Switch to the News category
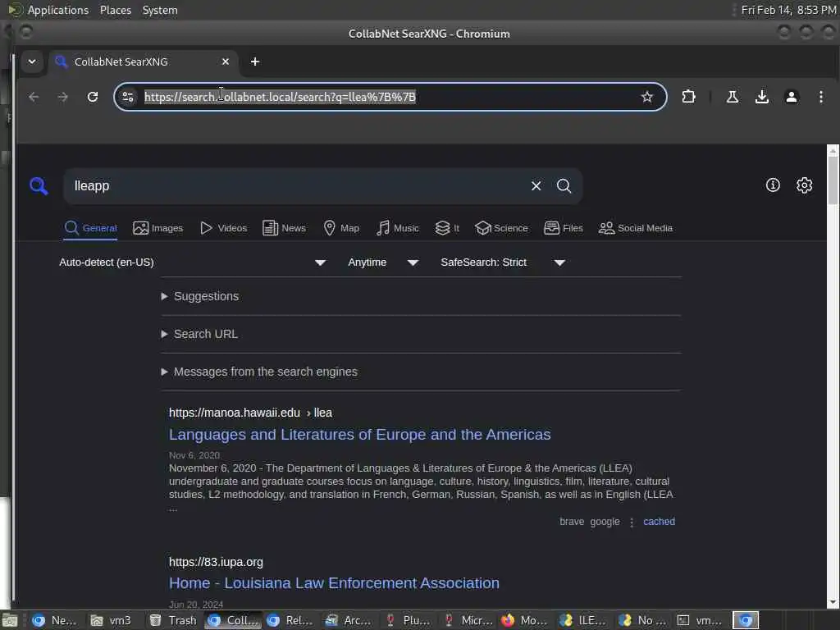840x630 pixels. pyautogui.click(x=285, y=228)
